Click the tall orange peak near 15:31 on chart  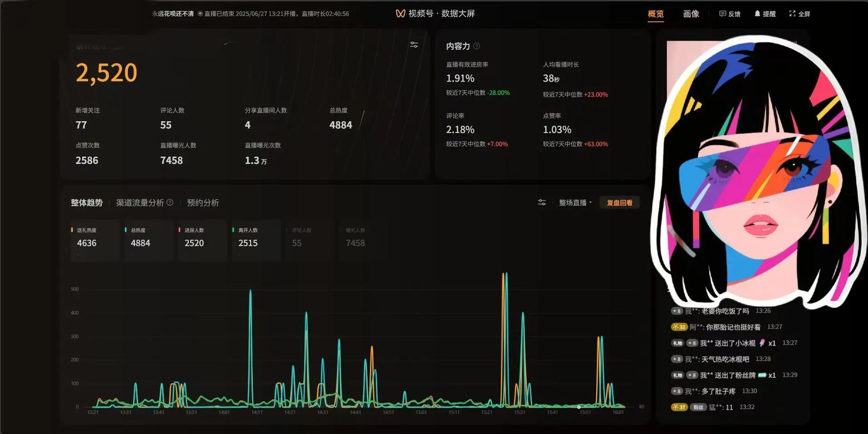[503, 339]
